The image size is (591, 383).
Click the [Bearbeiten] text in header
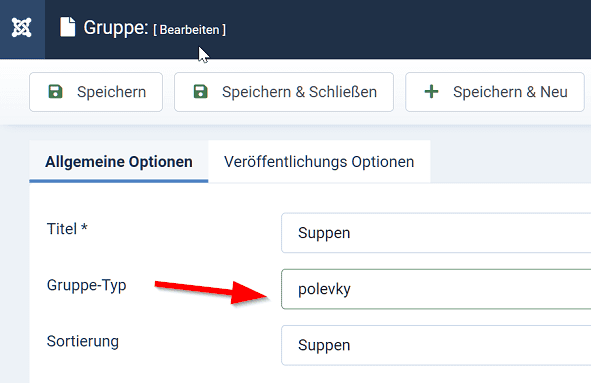click(x=190, y=30)
